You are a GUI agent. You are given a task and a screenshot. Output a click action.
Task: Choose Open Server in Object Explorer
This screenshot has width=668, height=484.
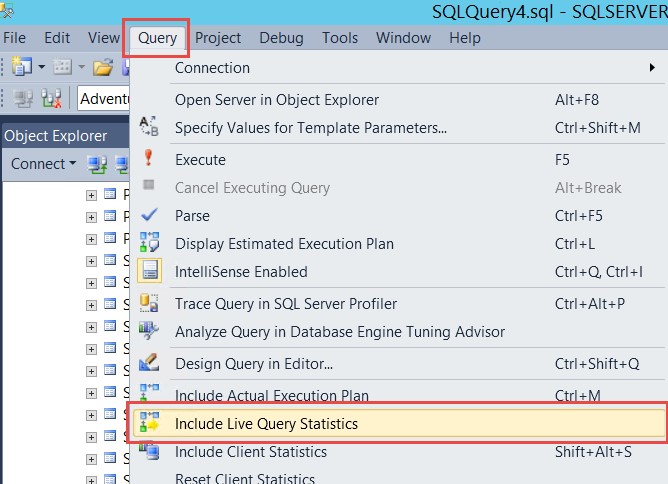tap(398, 100)
